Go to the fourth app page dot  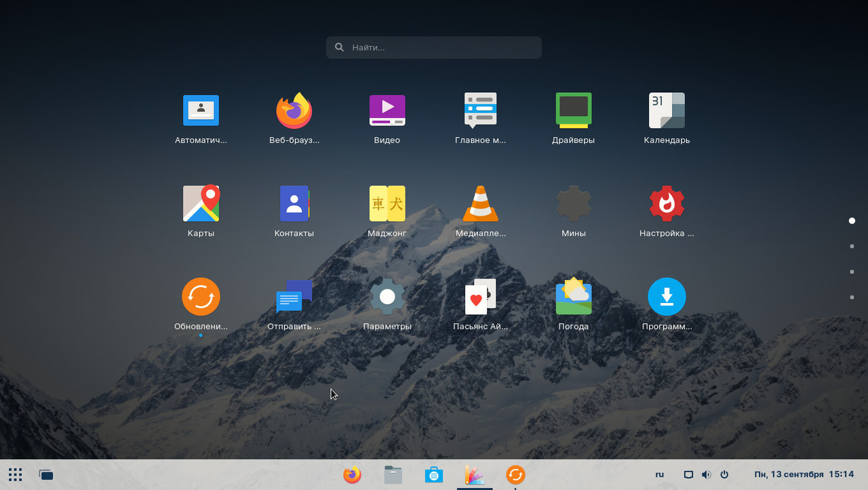pos(852,297)
